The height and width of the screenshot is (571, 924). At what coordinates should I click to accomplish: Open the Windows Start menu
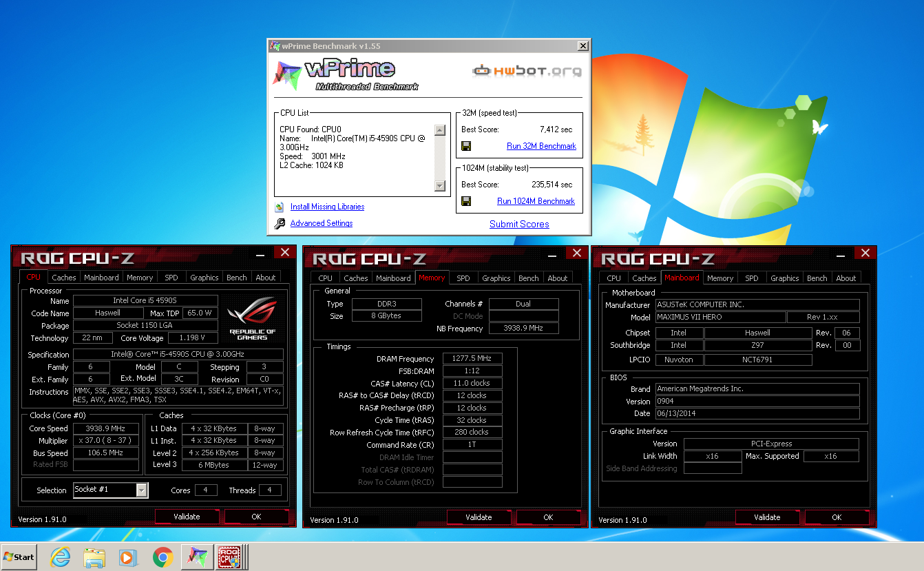click(x=19, y=557)
